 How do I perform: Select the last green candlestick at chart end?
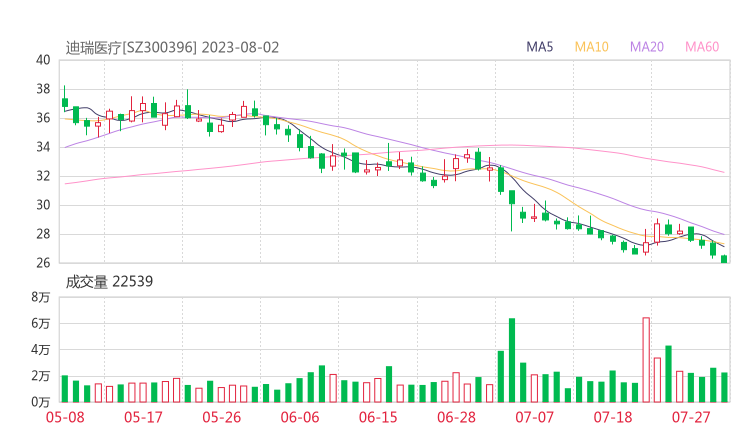(x=724, y=259)
